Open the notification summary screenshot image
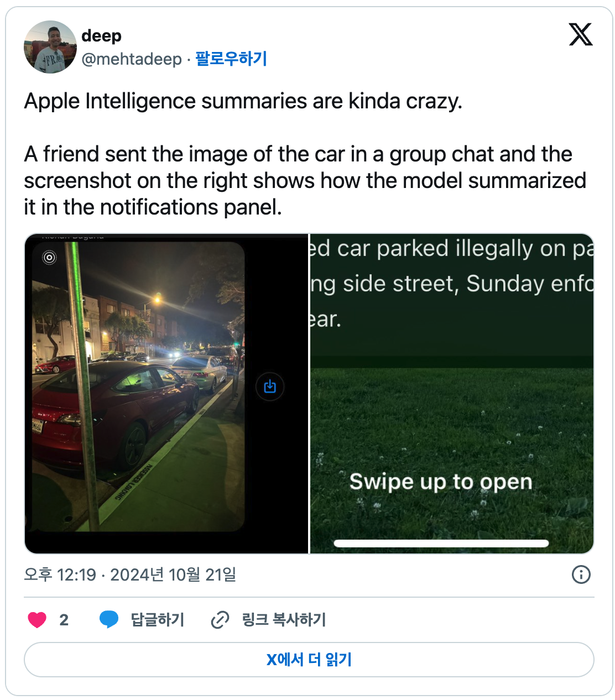 coord(452,394)
